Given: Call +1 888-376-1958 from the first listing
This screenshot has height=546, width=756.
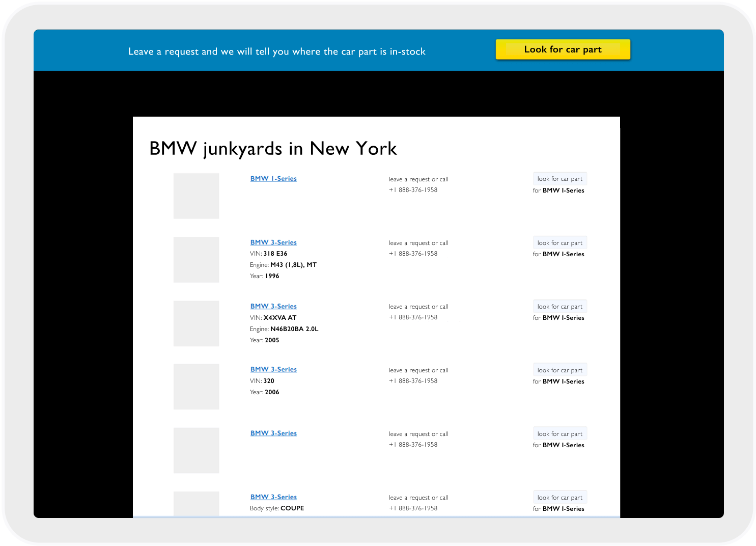Looking at the screenshot, I should [x=412, y=189].
